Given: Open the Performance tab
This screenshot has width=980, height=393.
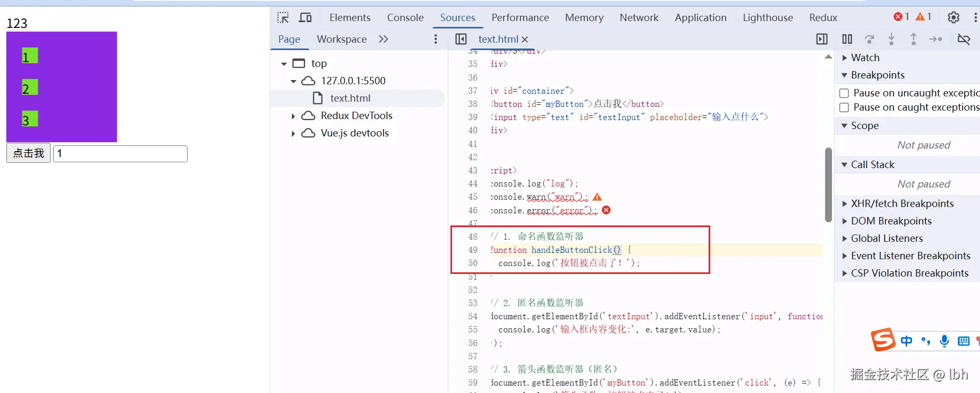Looking at the screenshot, I should tap(520, 17).
